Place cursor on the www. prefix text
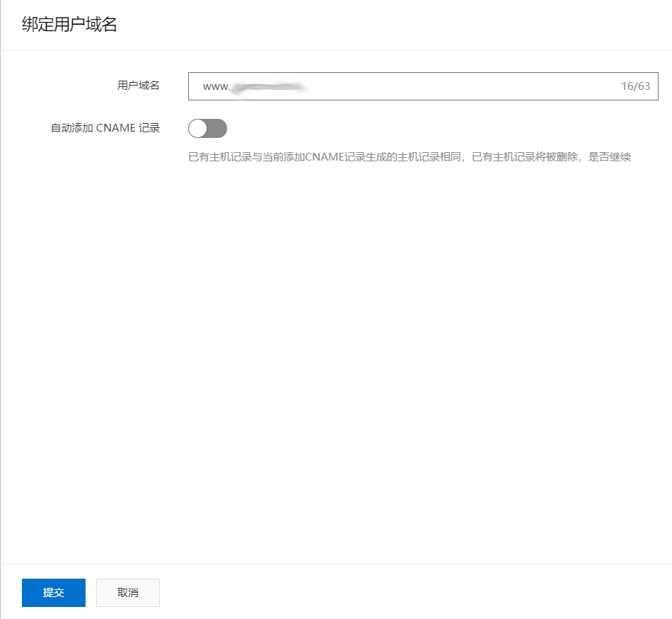Viewport: 672px width, 619px height. coord(217,86)
